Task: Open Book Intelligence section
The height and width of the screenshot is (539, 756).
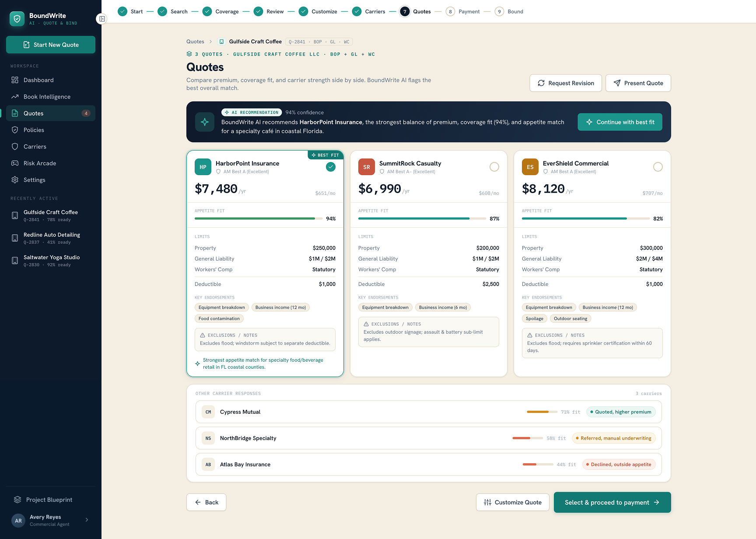Action: pos(51,97)
